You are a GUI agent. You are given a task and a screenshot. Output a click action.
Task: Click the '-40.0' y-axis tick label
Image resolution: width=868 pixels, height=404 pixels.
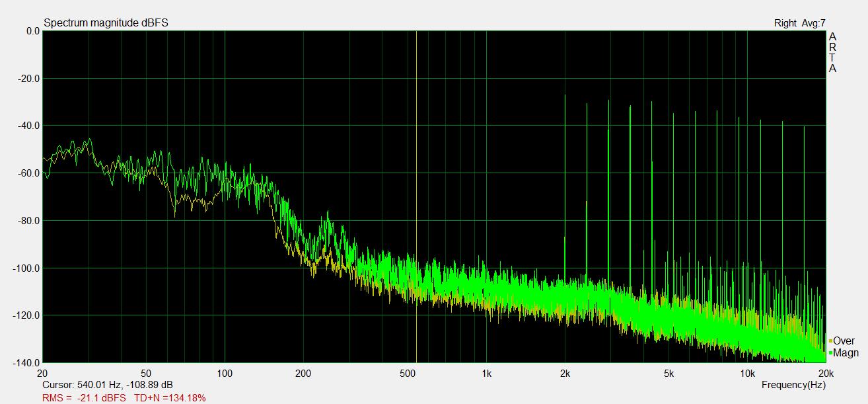[x=29, y=126]
